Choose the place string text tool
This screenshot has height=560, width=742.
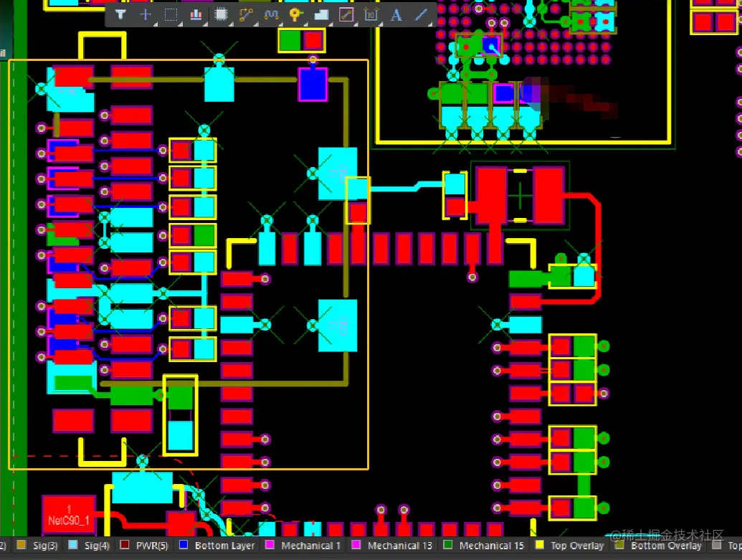[x=396, y=14]
